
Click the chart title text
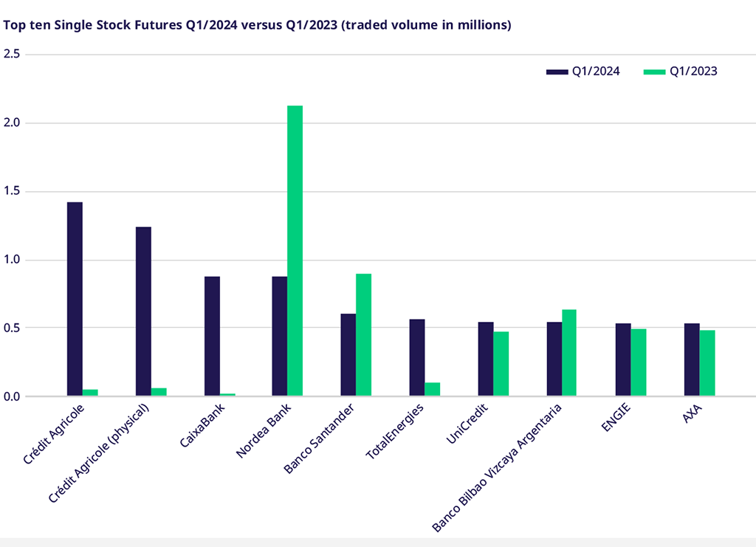coord(258,25)
